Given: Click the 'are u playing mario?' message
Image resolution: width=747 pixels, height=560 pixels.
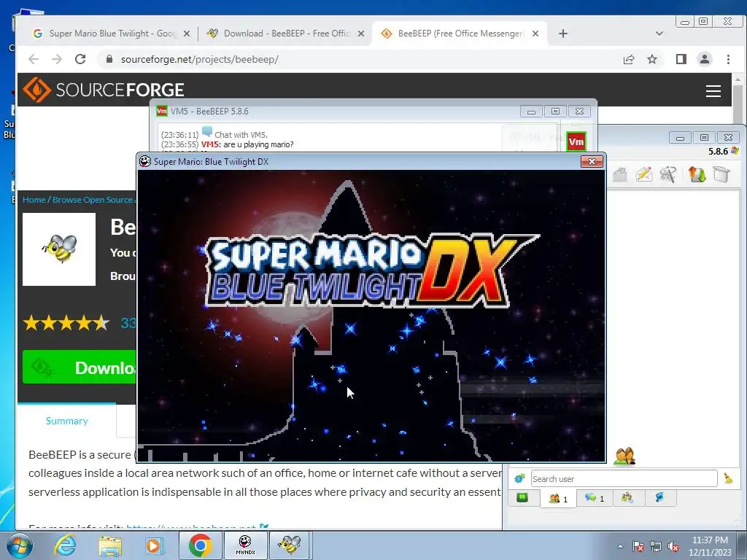Looking at the screenshot, I should (x=258, y=145).
